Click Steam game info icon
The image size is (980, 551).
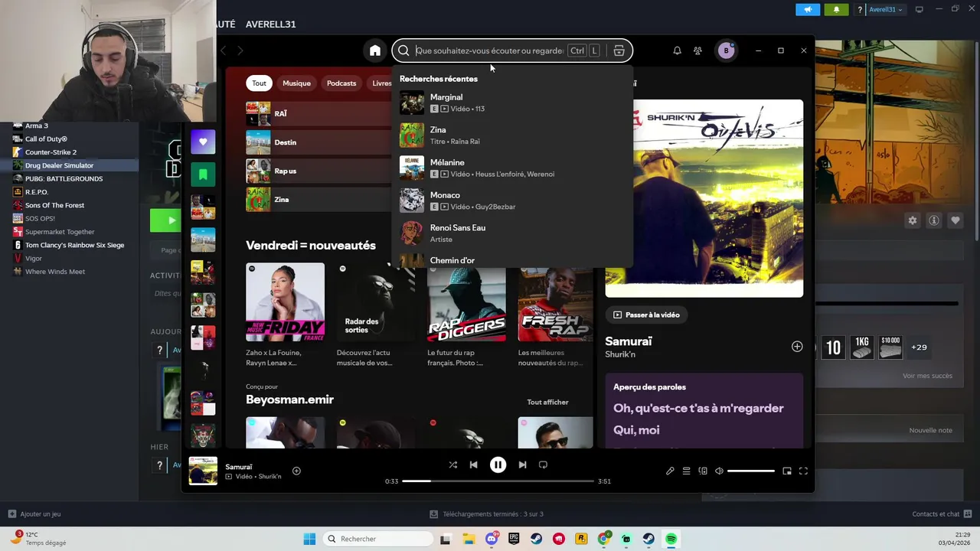click(933, 220)
